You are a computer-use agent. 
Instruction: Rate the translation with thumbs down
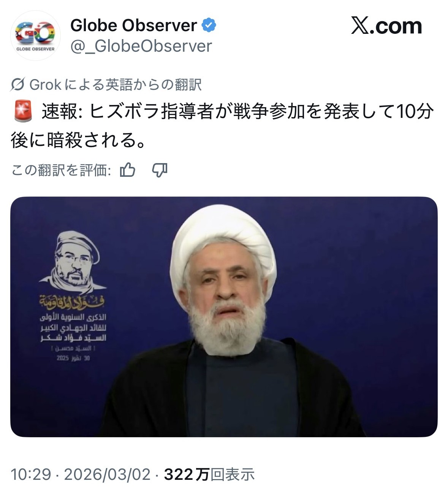pos(160,170)
